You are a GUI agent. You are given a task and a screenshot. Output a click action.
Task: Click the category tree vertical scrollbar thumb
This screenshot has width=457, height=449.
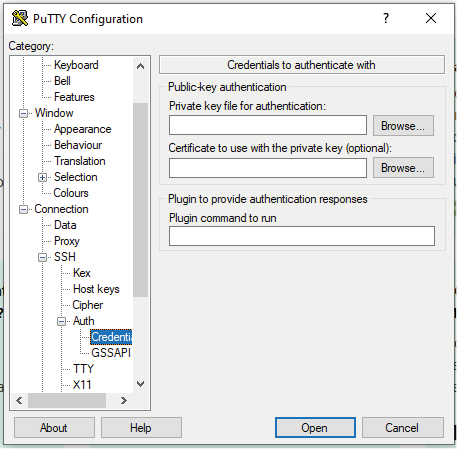coord(141,200)
